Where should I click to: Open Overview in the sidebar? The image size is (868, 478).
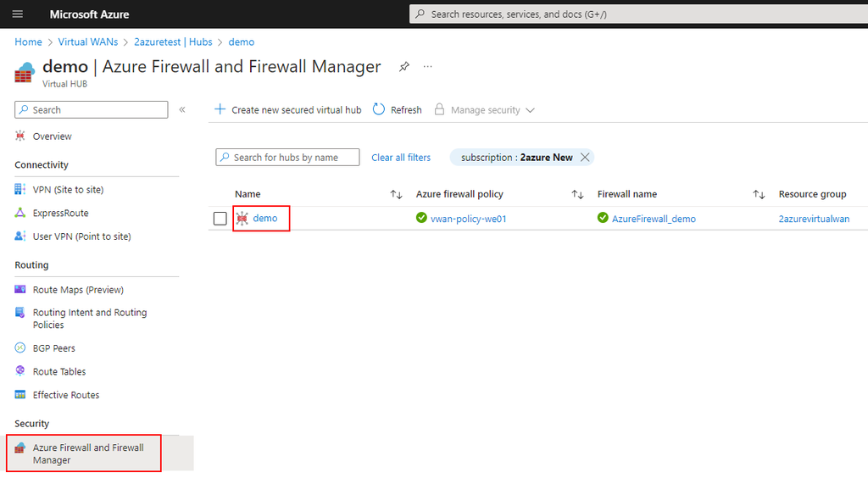point(52,136)
